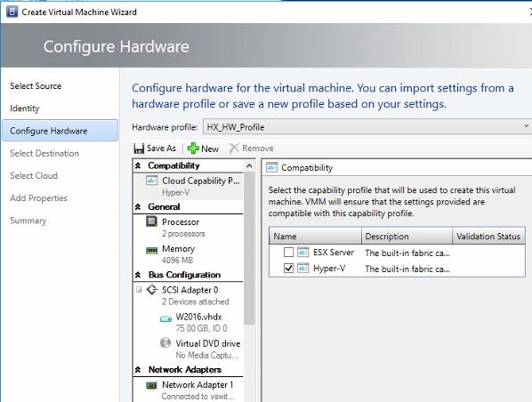The image size is (532, 402).
Task: Go to the Select Destination step
Action: point(44,153)
